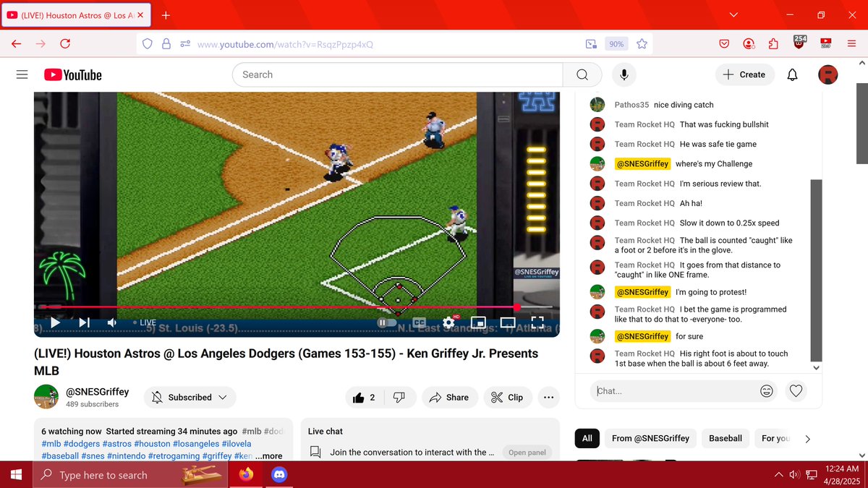Reset 90% zoom level
This screenshot has width=868, height=488.
(616, 44)
